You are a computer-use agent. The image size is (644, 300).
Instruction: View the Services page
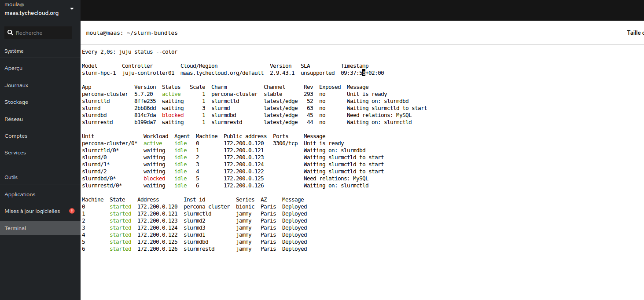click(x=15, y=152)
